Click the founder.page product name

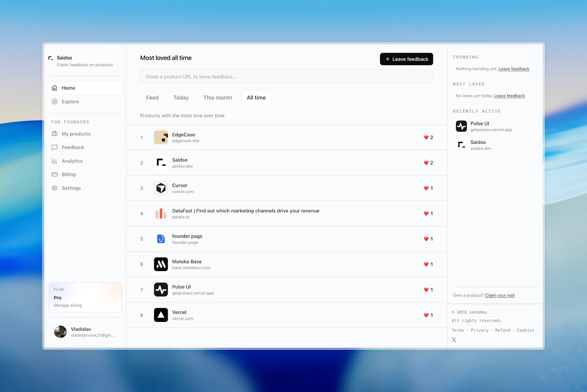pos(187,236)
